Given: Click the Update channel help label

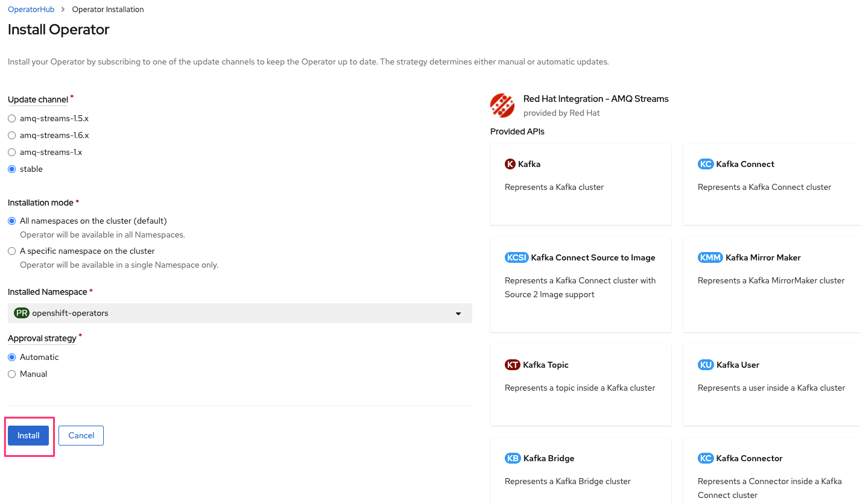Looking at the screenshot, I should (x=38, y=99).
